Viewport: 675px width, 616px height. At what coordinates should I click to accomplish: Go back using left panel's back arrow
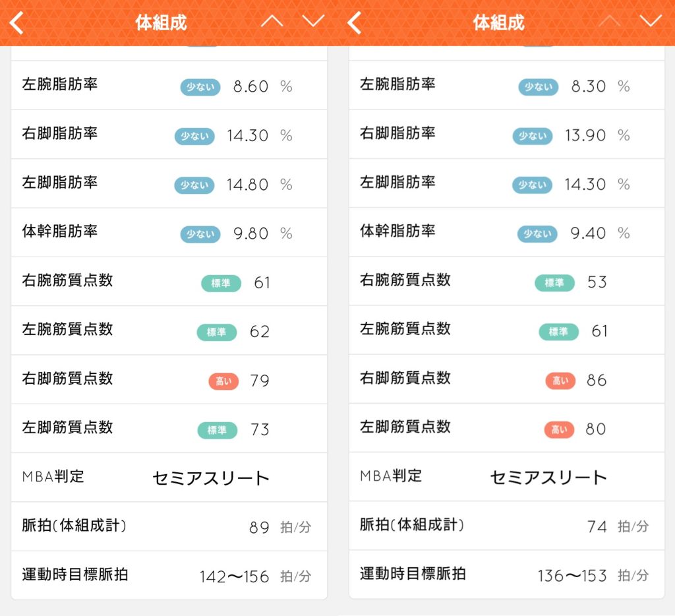(16, 23)
